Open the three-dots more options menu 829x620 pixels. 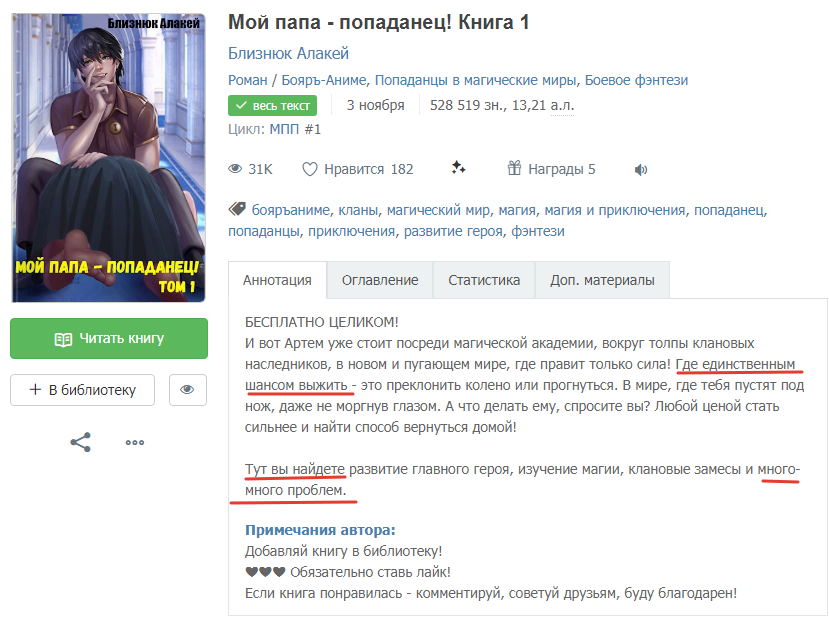tap(135, 442)
